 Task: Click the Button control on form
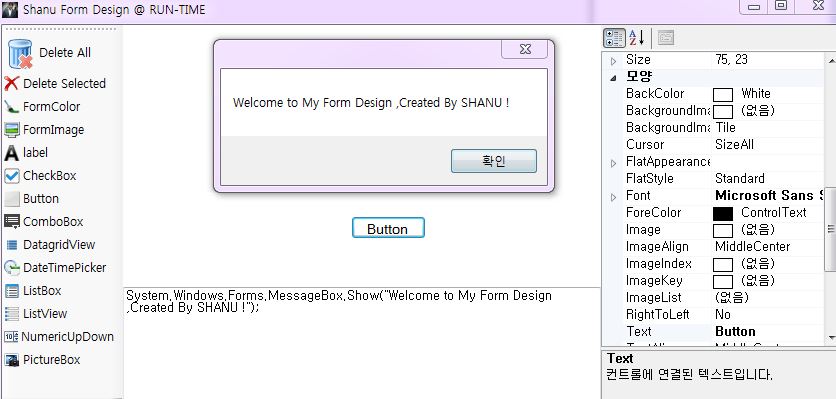point(388,228)
